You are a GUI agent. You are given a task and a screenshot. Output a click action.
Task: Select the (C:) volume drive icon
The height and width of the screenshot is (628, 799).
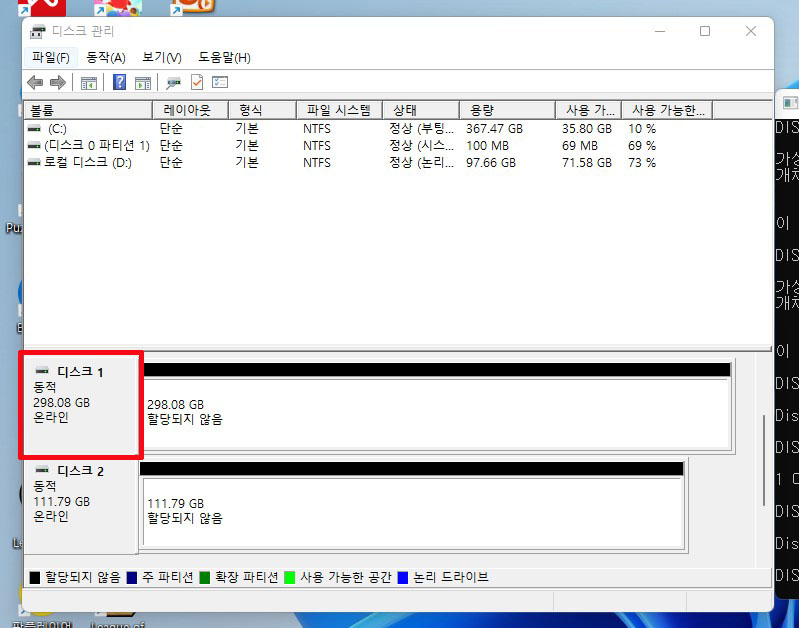pos(34,128)
